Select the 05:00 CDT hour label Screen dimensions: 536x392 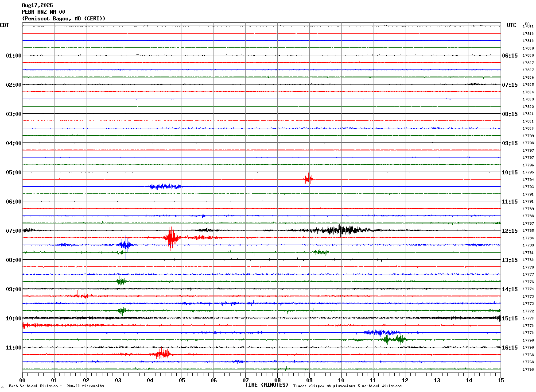(14, 173)
